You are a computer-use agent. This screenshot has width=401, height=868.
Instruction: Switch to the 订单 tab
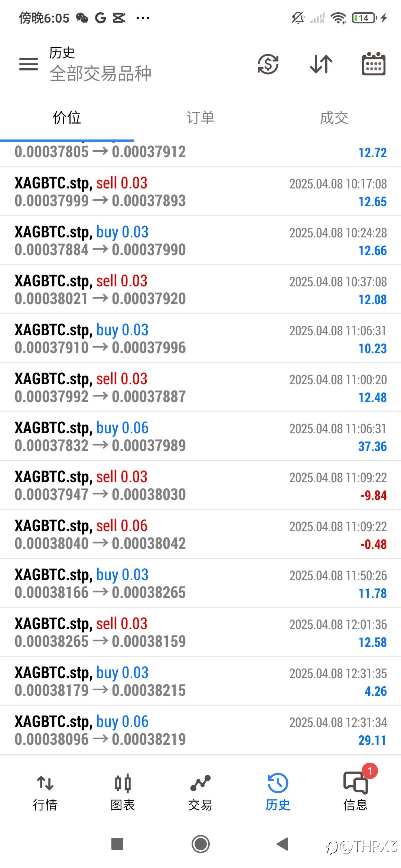(200, 118)
